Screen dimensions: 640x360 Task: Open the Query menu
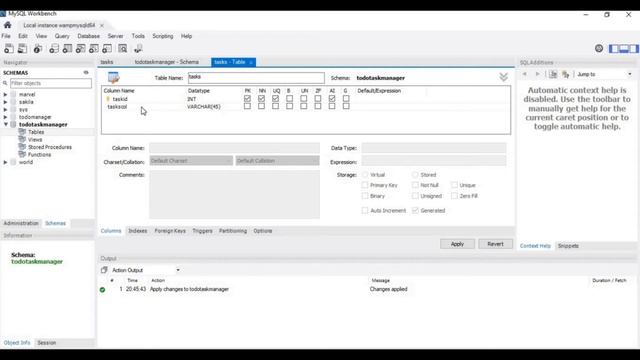[x=62, y=36]
